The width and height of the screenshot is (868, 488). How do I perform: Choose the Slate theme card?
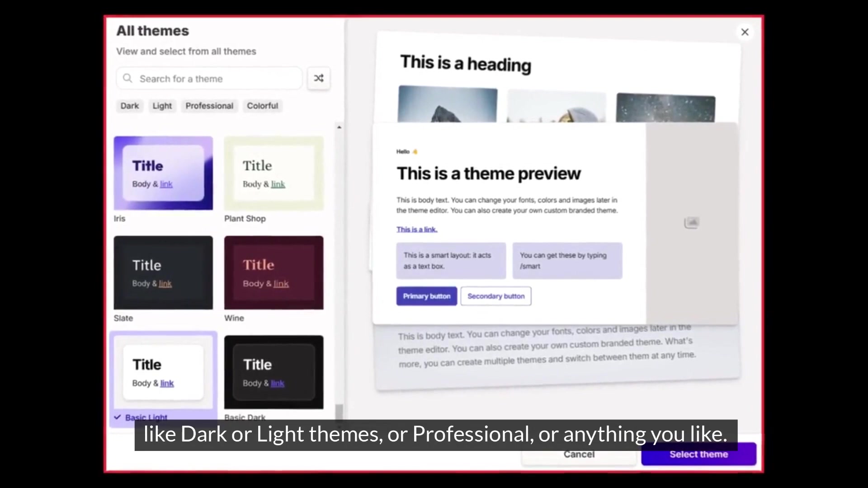coord(163,272)
